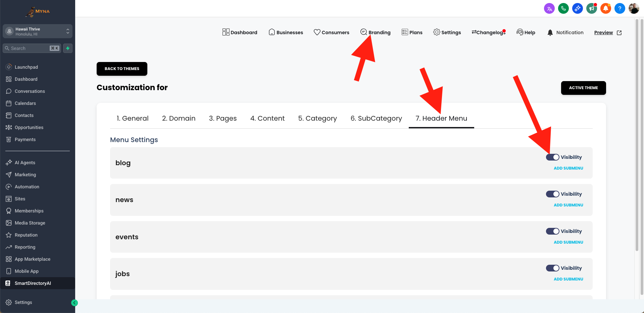Open Notification in the top navigation
The image size is (644, 313).
tap(565, 33)
